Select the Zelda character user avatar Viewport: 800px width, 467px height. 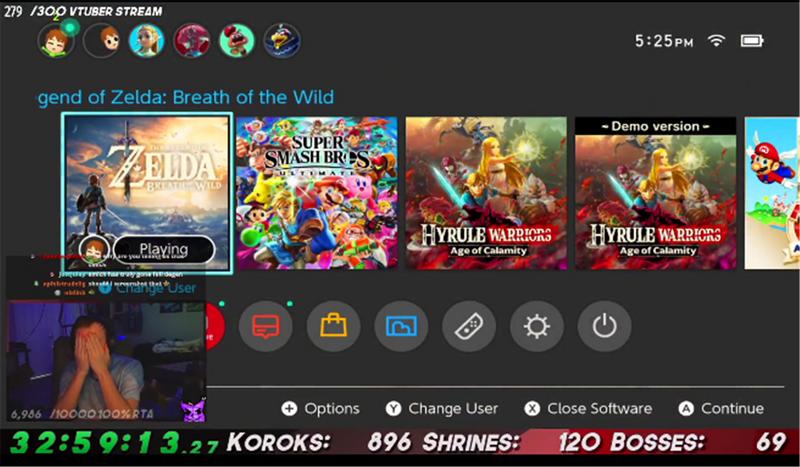[147, 40]
